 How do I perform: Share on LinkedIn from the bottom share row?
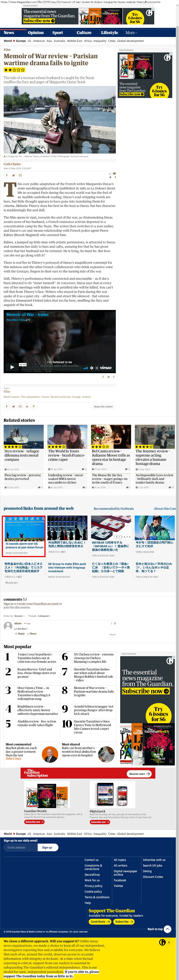[27, 407]
